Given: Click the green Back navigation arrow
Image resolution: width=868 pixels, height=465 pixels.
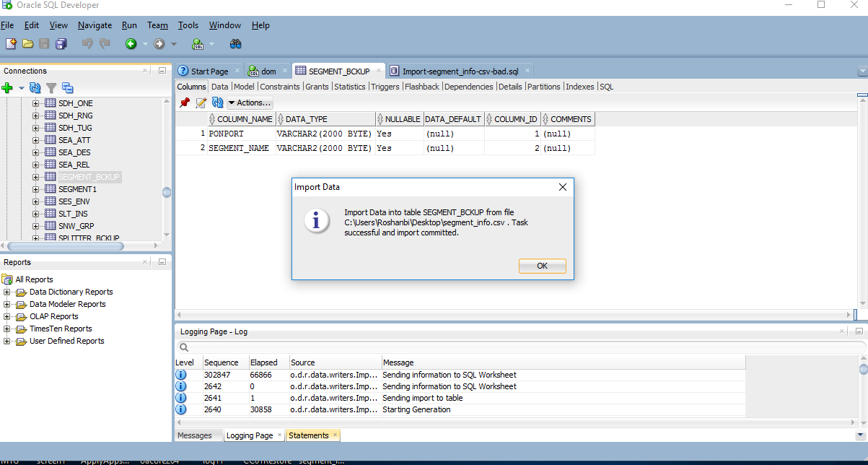Looking at the screenshot, I should pyautogui.click(x=131, y=44).
